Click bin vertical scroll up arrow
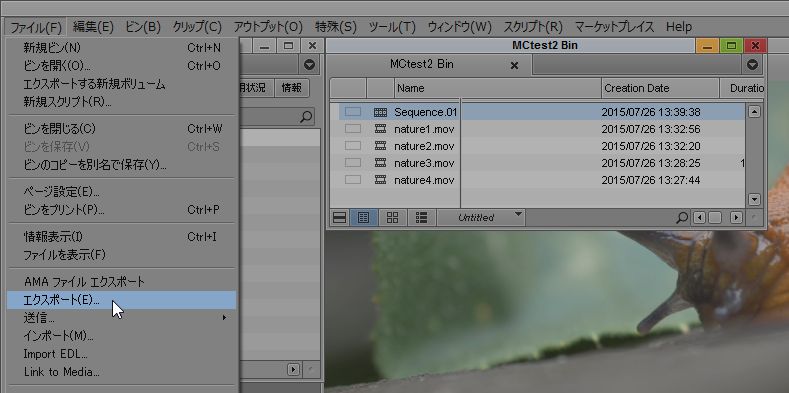This screenshot has width=789, height=393. click(x=753, y=111)
